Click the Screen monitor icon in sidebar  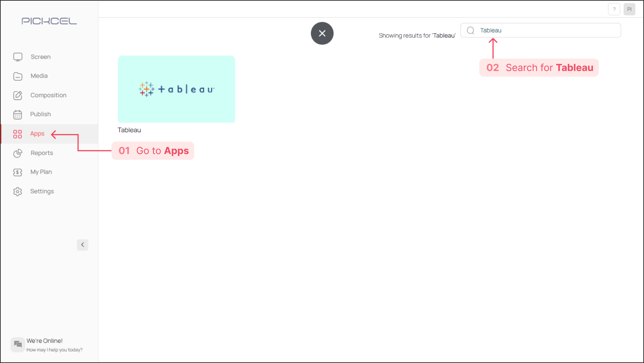[18, 57]
